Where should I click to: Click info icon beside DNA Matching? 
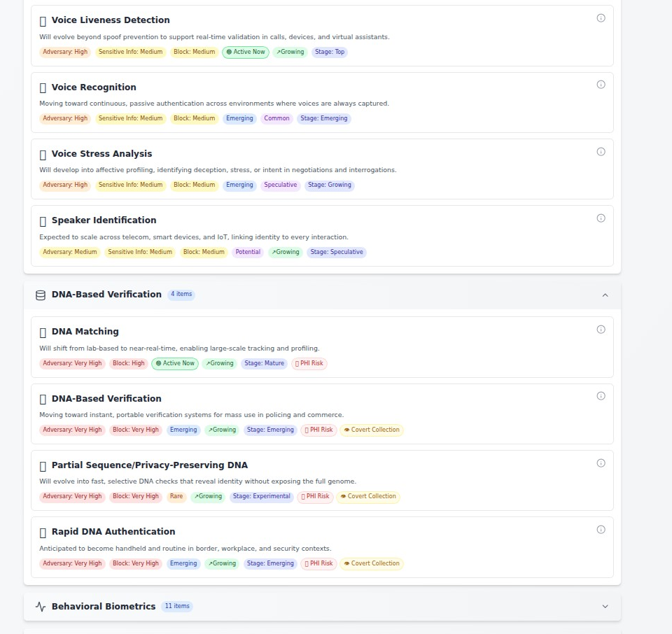click(601, 330)
